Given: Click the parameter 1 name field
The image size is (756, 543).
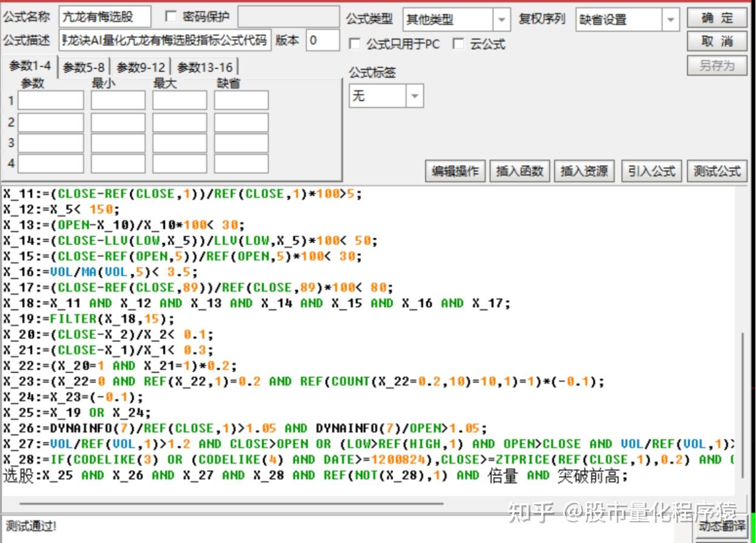Looking at the screenshot, I should [x=50, y=100].
